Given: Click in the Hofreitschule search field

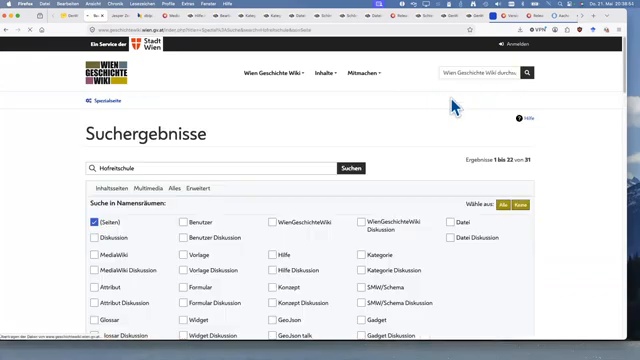Looking at the screenshot, I should click(x=211, y=168).
